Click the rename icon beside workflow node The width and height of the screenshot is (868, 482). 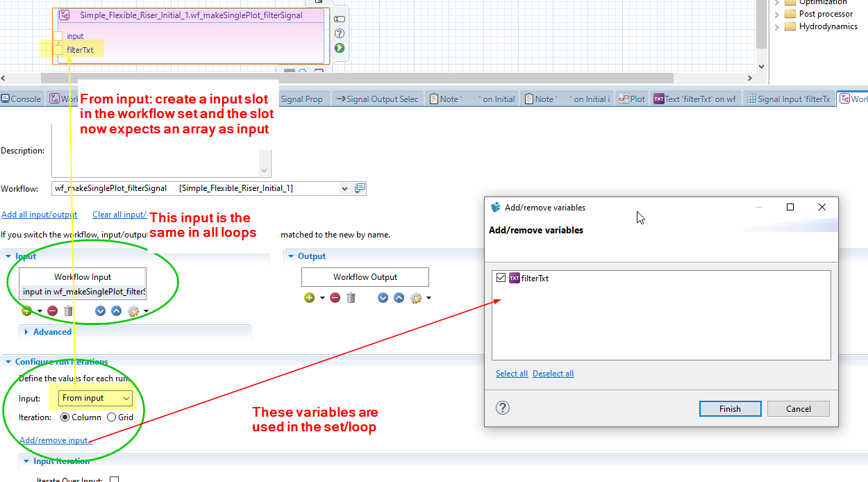[x=340, y=19]
